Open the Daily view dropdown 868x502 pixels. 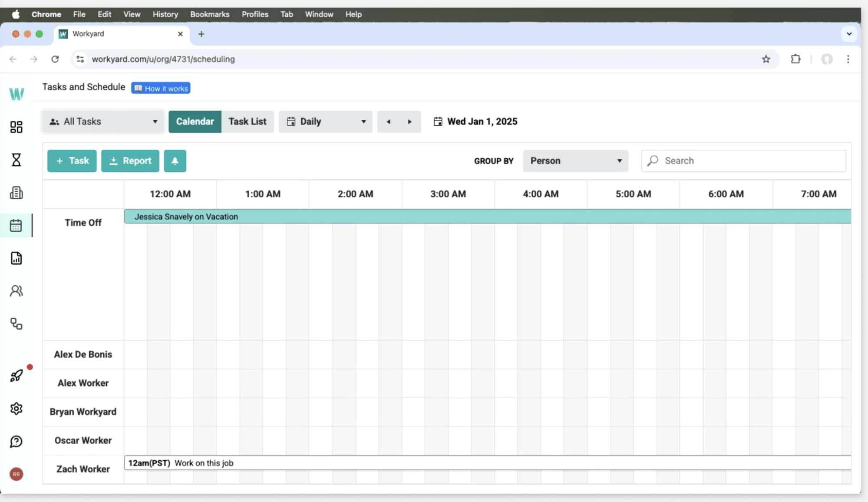326,121
